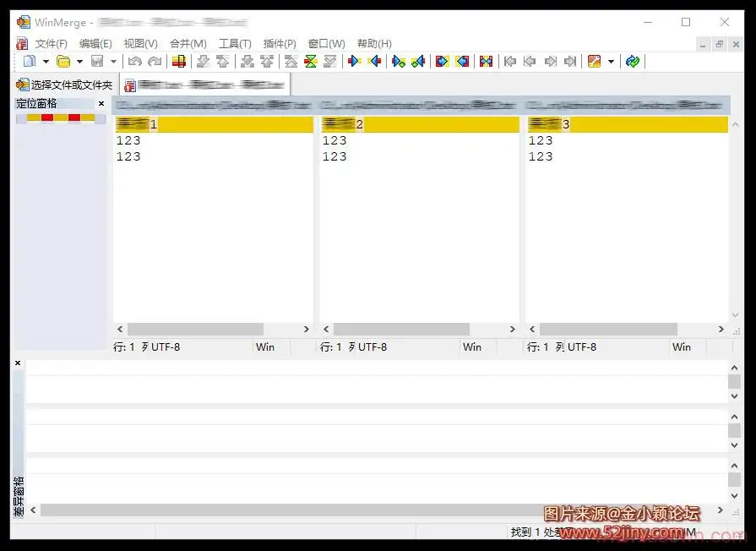The image size is (756, 551).
Task: Open the dropdown arrow next to Options icon
Action: coord(611,61)
